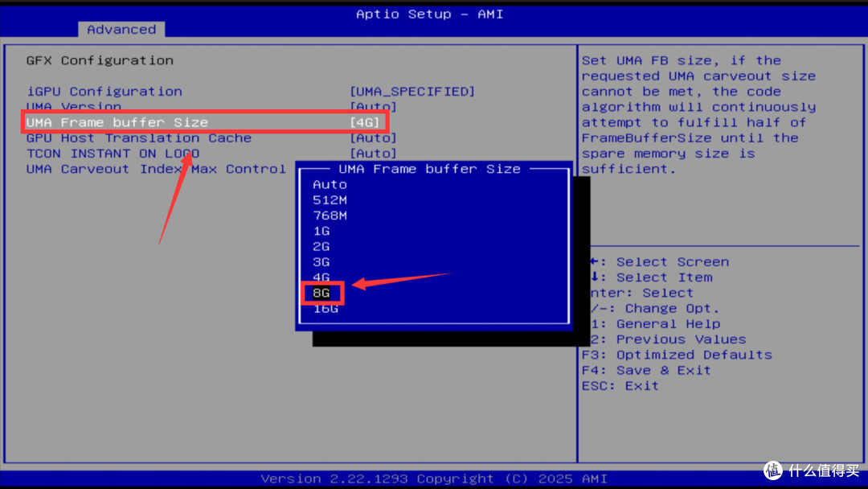Click the General Help key hint
Image resolution: width=868 pixels, height=489 pixels.
668,324
